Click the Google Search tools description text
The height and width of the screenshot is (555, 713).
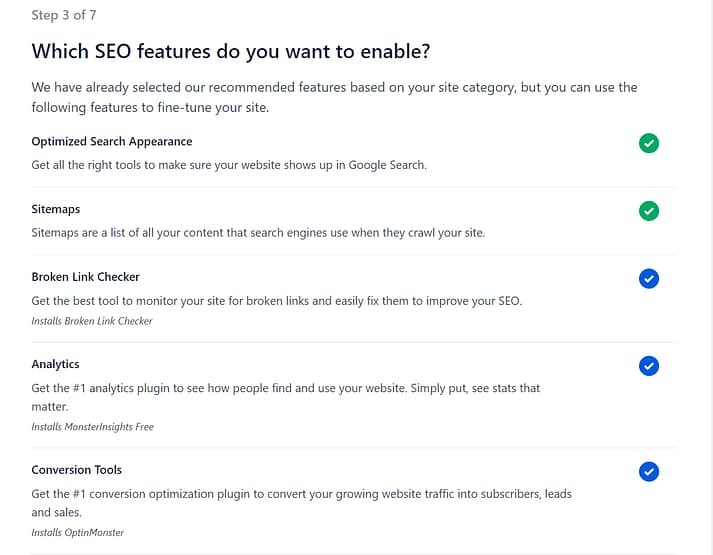coord(229,165)
